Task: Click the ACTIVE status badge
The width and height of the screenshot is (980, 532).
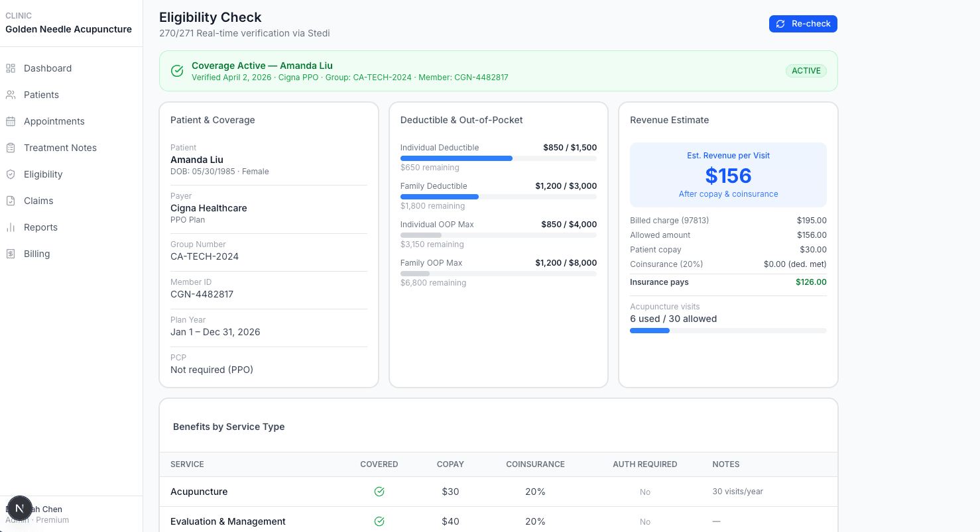Action: click(x=806, y=71)
